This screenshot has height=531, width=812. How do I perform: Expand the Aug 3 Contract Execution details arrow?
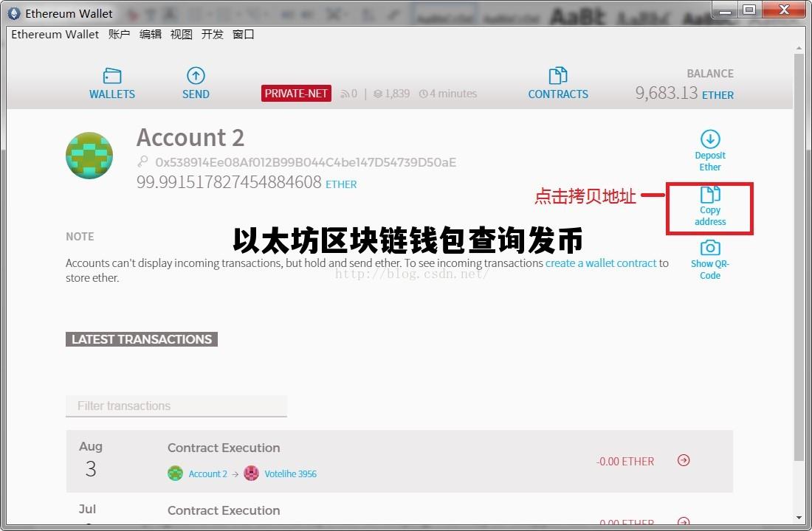click(x=683, y=460)
